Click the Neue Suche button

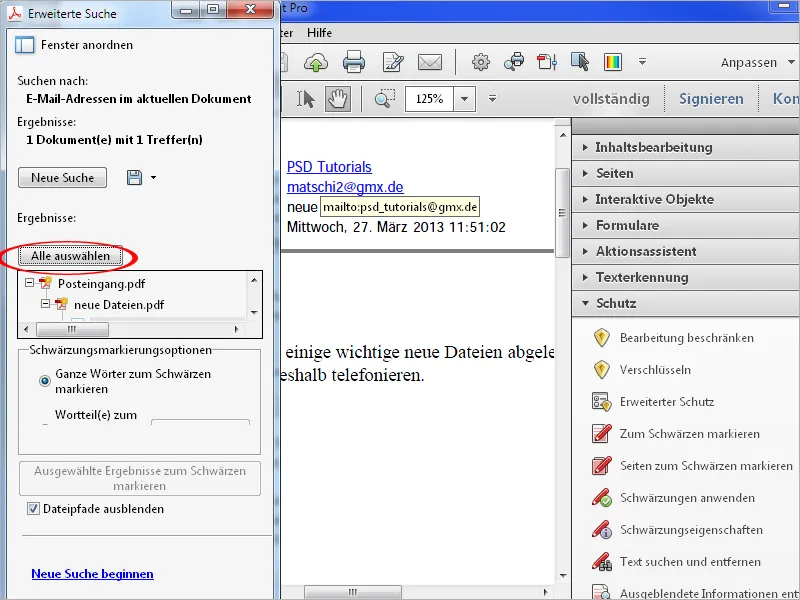click(62, 178)
